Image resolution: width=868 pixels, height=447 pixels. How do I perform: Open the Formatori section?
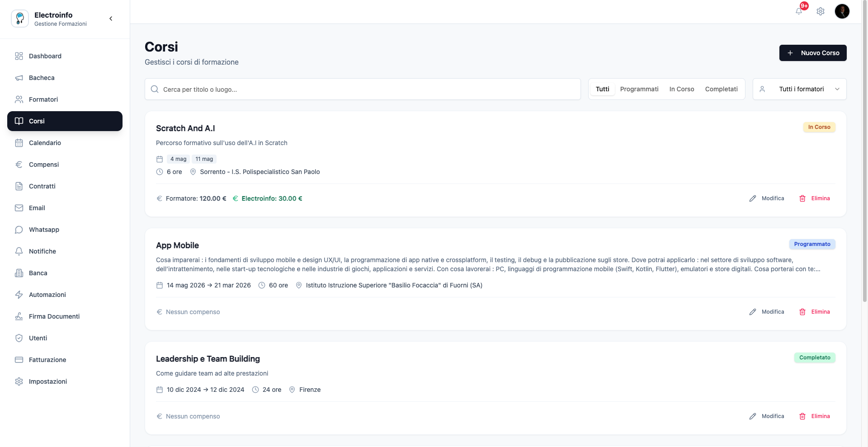(x=65, y=99)
